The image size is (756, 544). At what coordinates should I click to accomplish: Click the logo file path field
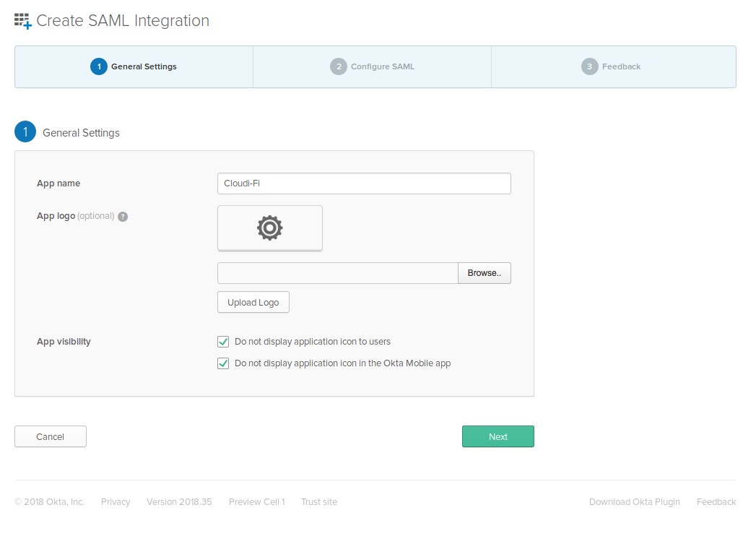337,273
